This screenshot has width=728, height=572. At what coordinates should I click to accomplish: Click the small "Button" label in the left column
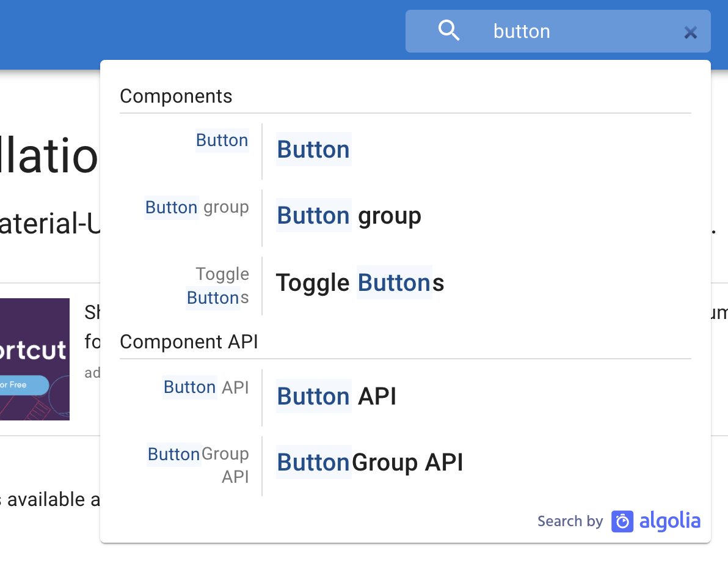222,141
